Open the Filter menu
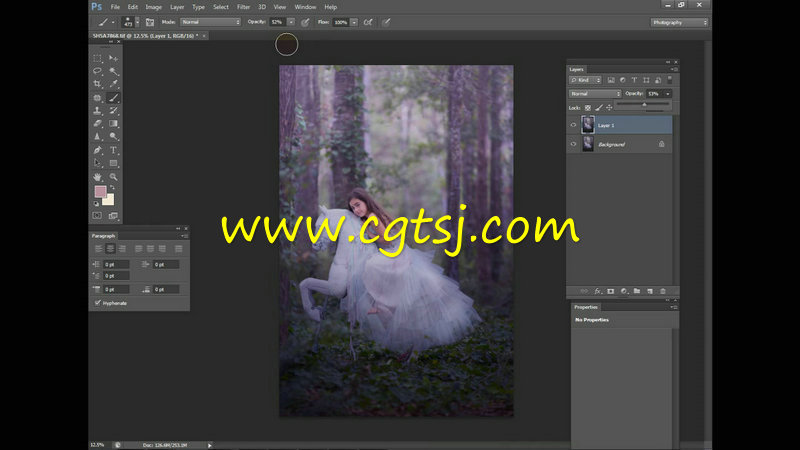Viewport: 800px width, 450px height. 243,7
